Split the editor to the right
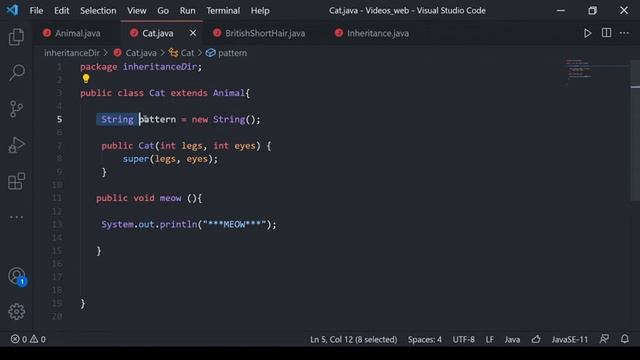 pyautogui.click(x=607, y=33)
